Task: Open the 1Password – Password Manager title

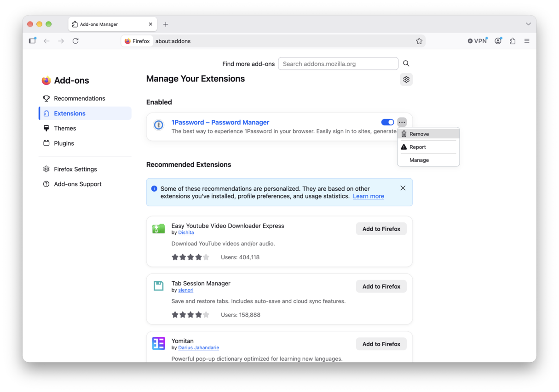Action: coord(220,122)
